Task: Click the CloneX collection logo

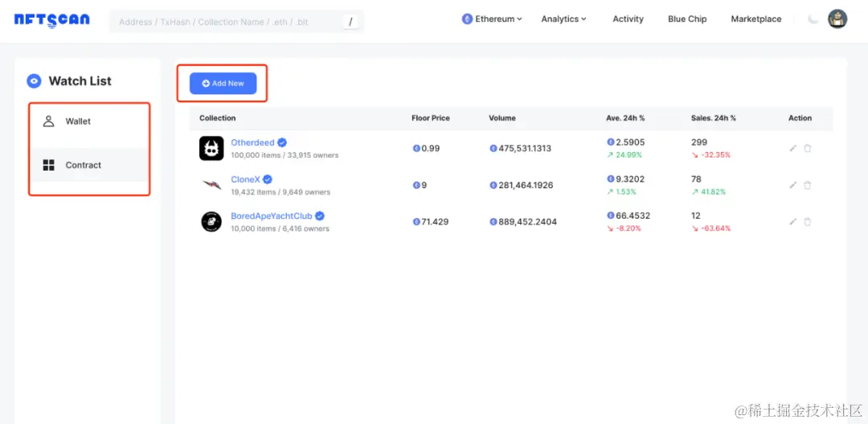Action: (x=211, y=185)
